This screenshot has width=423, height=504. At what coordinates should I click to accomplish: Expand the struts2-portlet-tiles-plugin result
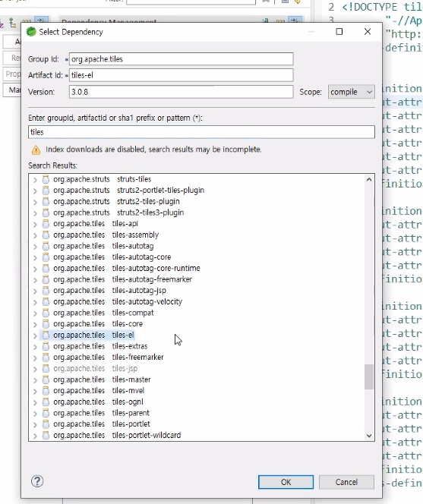pyautogui.click(x=35, y=191)
